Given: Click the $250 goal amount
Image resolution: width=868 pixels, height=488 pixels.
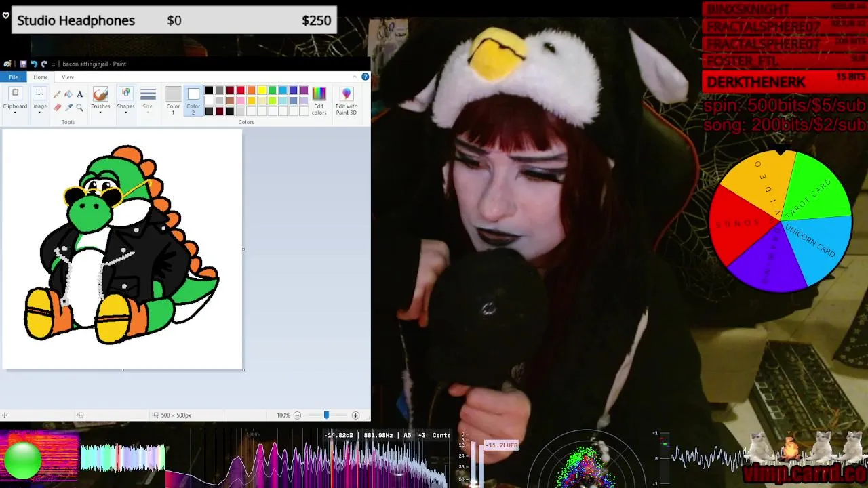Looking at the screenshot, I should pos(317,20).
